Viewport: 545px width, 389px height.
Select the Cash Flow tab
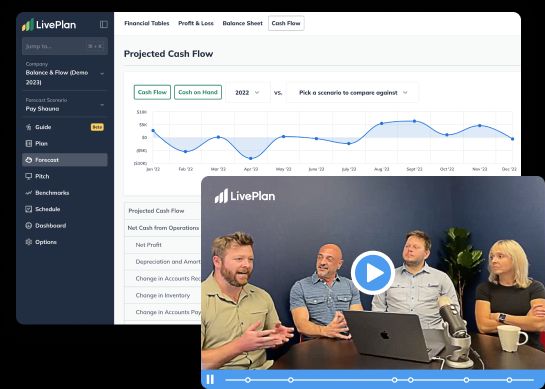286,23
